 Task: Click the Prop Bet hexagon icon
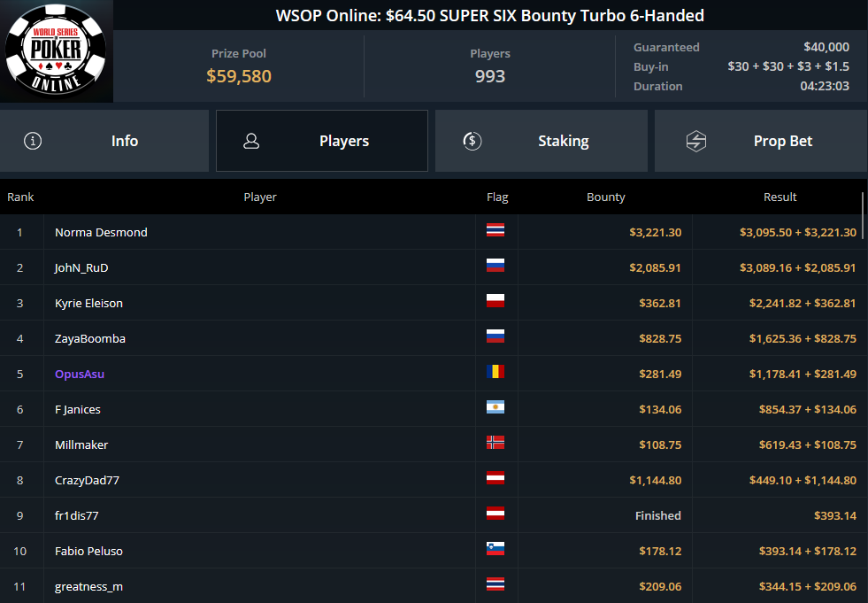[x=695, y=141]
